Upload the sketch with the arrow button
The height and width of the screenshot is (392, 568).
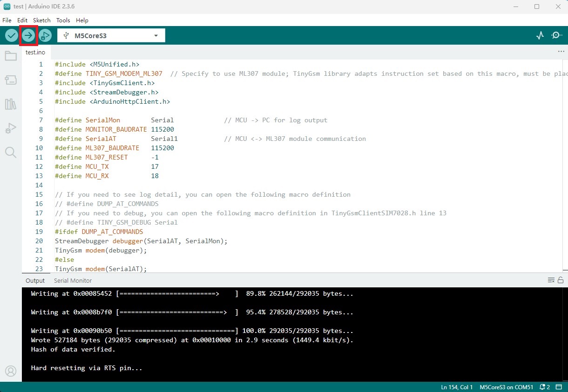tap(28, 35)
